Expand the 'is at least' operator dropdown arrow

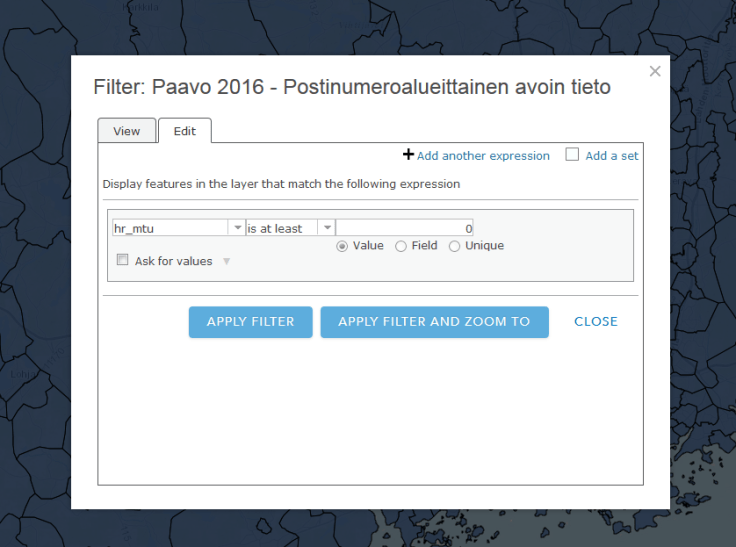coord(326,228)
